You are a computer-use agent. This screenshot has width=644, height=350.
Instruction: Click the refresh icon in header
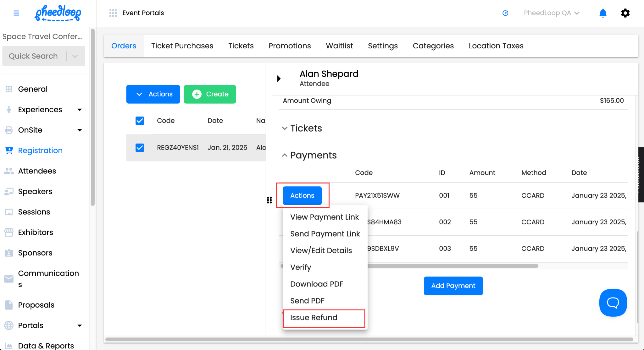pos(505,13)
